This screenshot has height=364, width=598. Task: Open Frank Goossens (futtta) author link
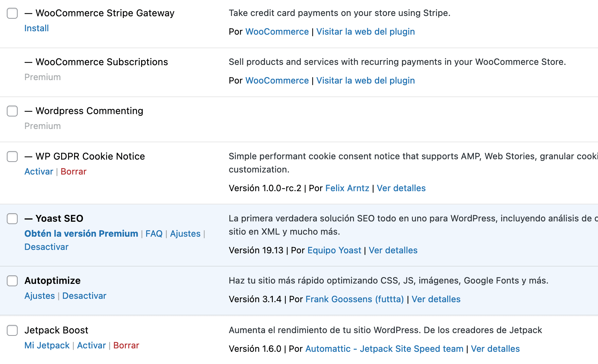(355, 299)
